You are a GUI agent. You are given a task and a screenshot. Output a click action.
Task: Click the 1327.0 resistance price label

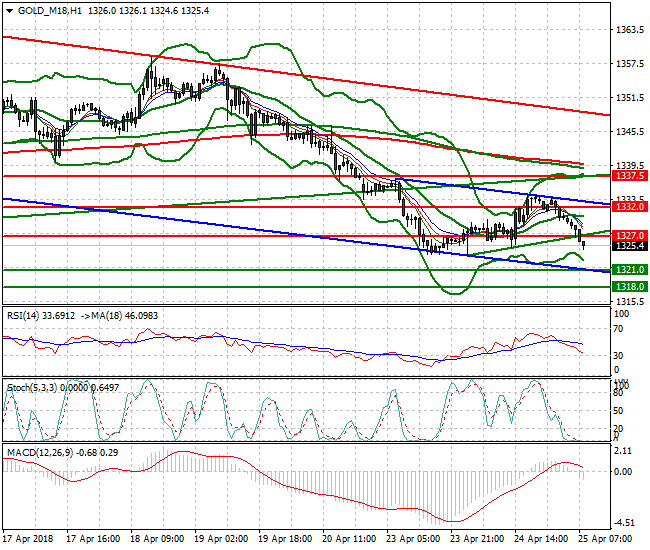click(x=629, y=235)
